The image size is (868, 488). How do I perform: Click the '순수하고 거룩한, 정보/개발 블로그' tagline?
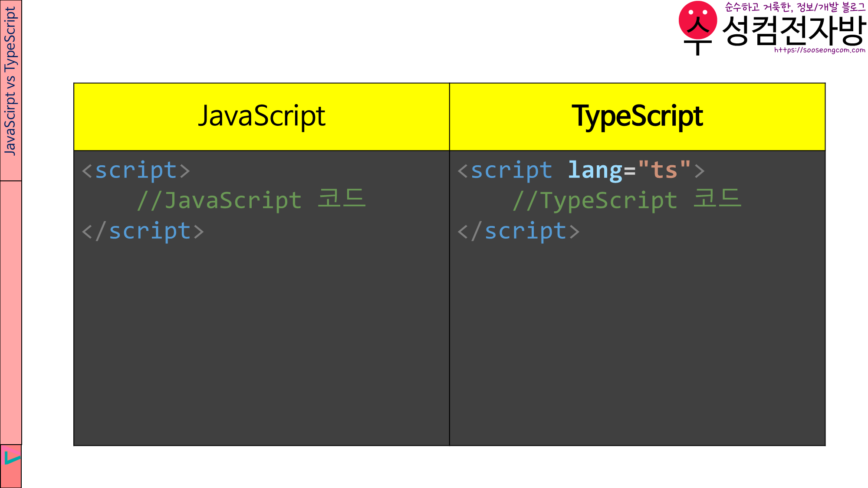pos(795,7)
